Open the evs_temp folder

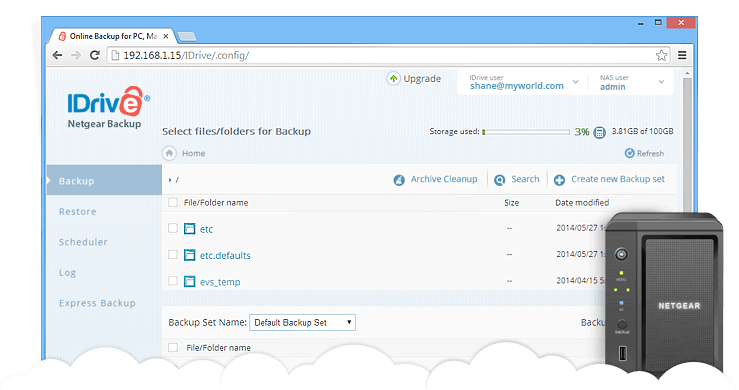[x=220, y=282]
